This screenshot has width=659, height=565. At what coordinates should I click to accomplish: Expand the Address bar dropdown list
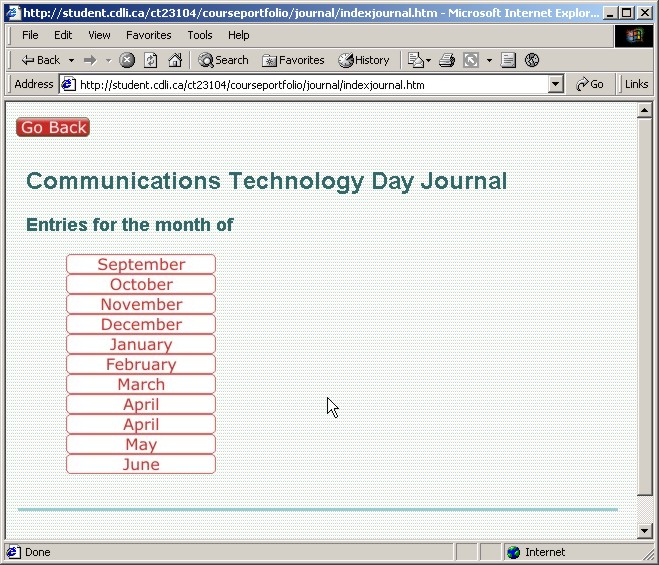555,85
